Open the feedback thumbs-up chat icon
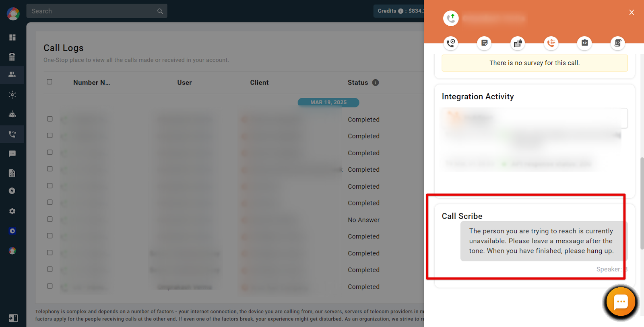This screenshot has height=327, width=644. coord(518,43)
